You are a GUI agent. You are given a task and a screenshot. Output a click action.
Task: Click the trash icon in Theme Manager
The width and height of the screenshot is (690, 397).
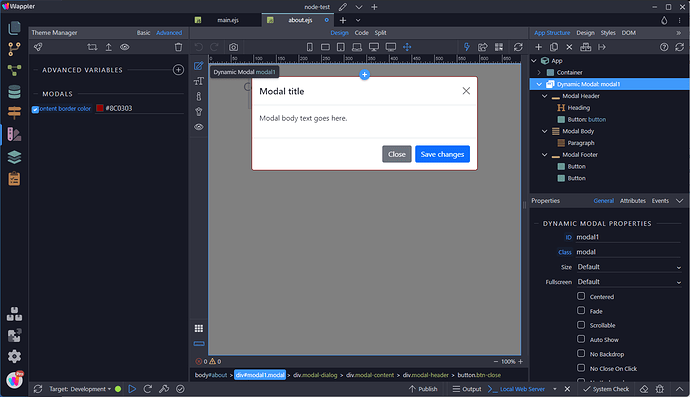tap(178, 47)
